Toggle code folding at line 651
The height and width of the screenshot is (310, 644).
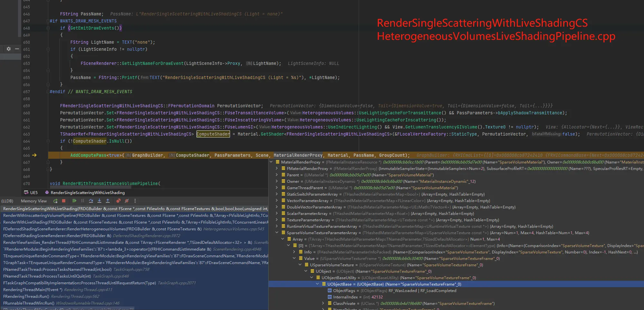[x=48, y=49]
